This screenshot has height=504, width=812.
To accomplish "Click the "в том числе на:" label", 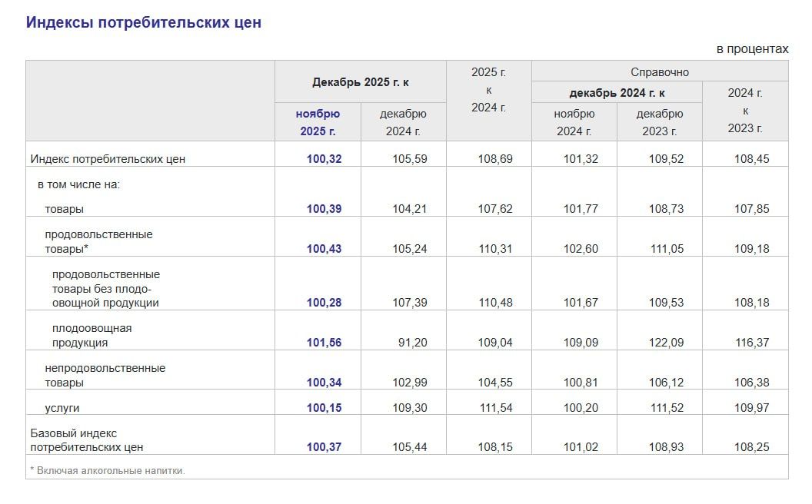I will tap(79, 184).
